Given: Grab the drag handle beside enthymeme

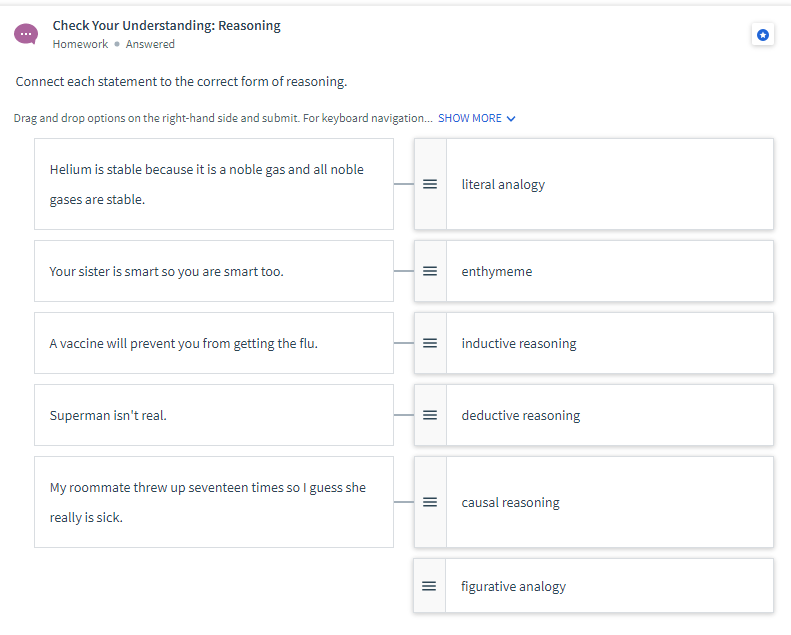Looking at the screenshot, I should pos(430,271).
